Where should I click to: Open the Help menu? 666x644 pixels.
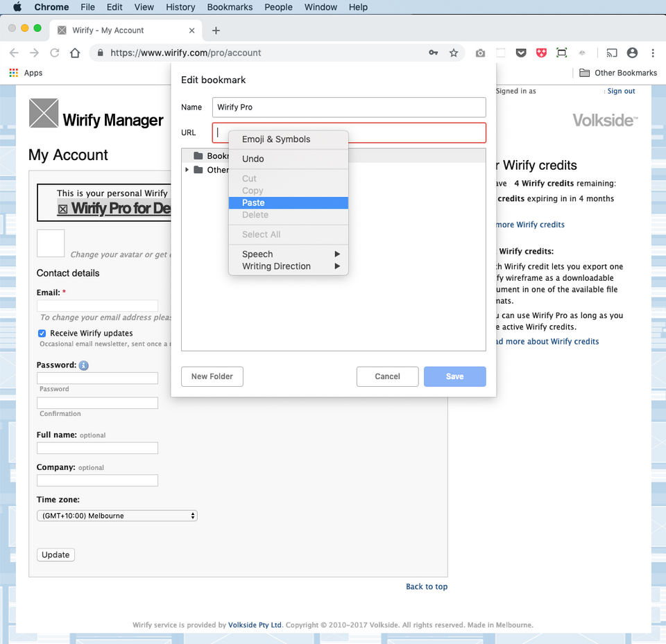click(358, 7)
